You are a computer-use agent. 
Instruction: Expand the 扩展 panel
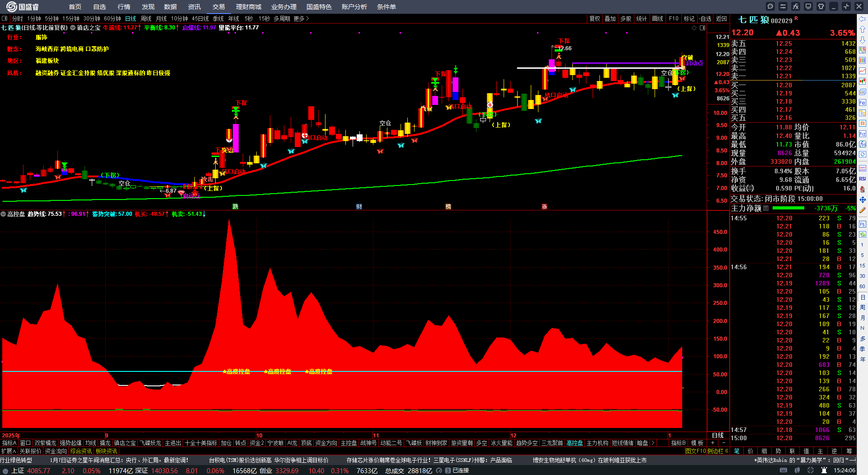pos(9,451)
